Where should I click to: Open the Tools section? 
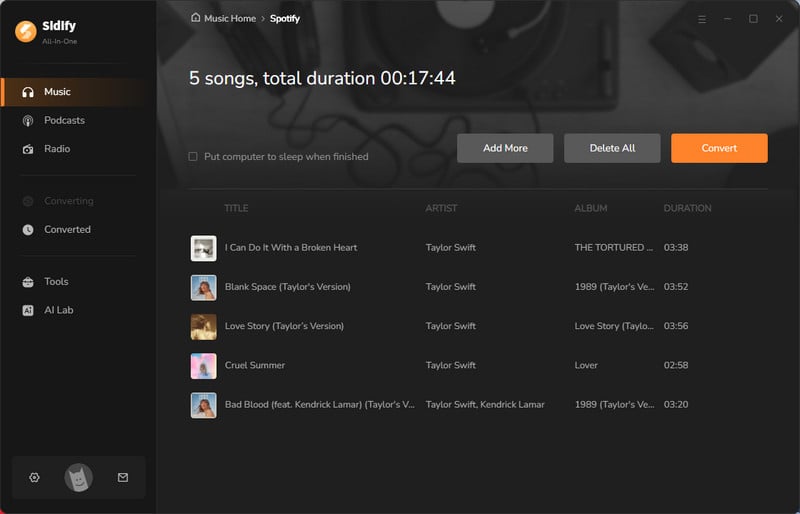(77, 282)
